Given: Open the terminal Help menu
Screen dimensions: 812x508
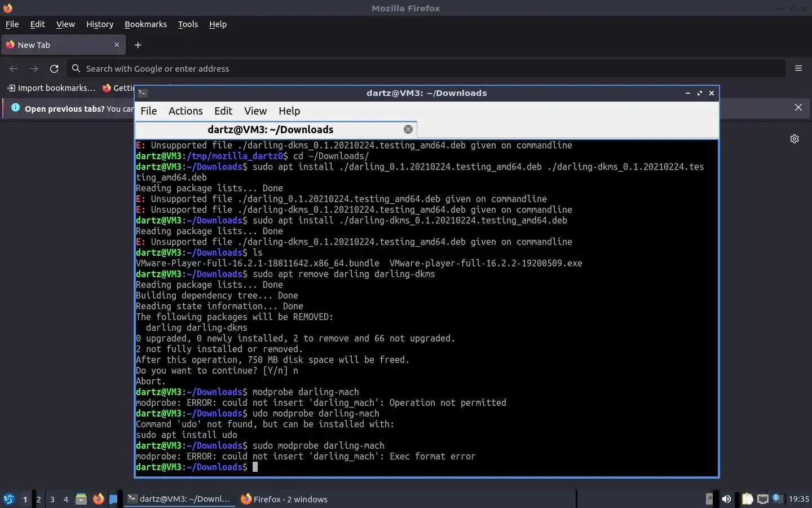Looking at the screenshot, I should click(289, 111).
